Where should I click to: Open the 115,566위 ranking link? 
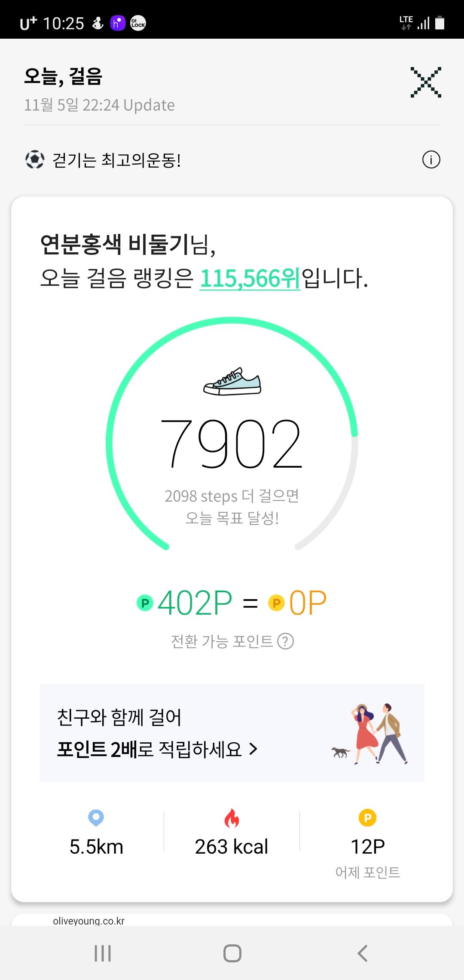coord(250,279)
